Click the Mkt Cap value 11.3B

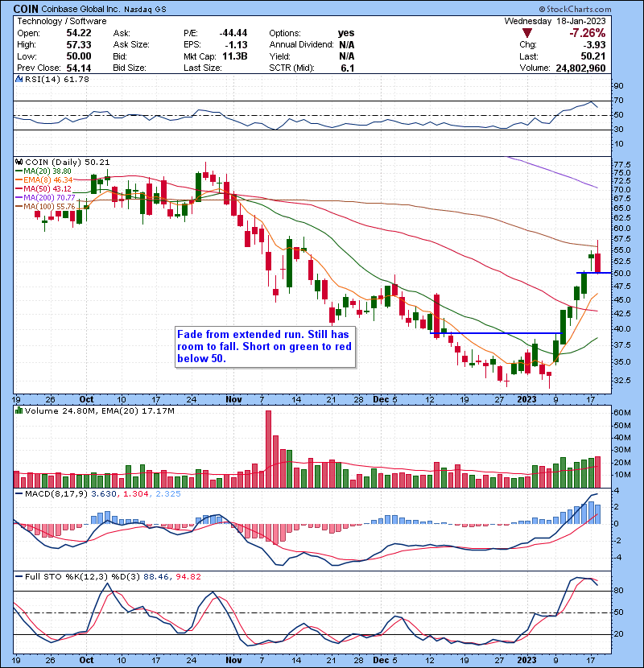[x=235, y=56]
